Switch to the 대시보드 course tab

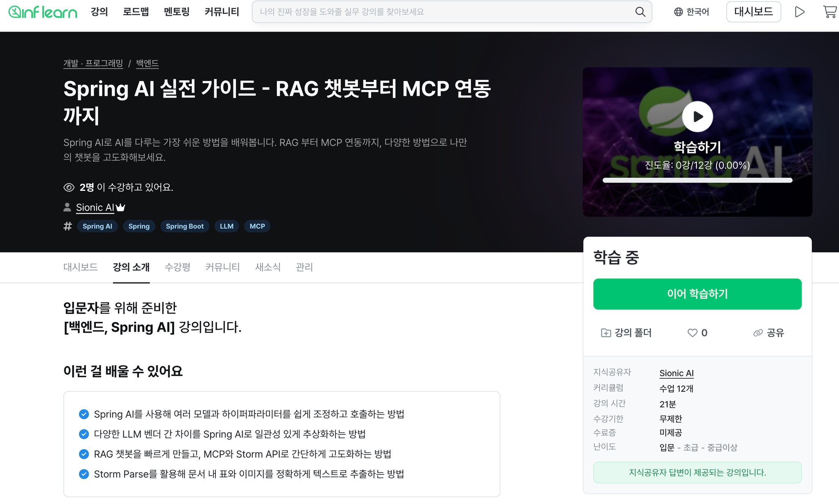[80, 267]
